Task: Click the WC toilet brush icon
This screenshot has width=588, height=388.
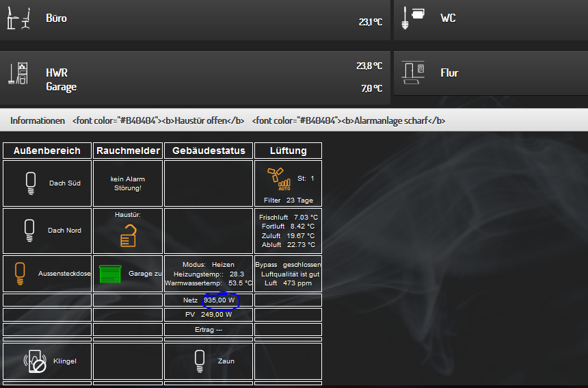Action: (413, 18)
